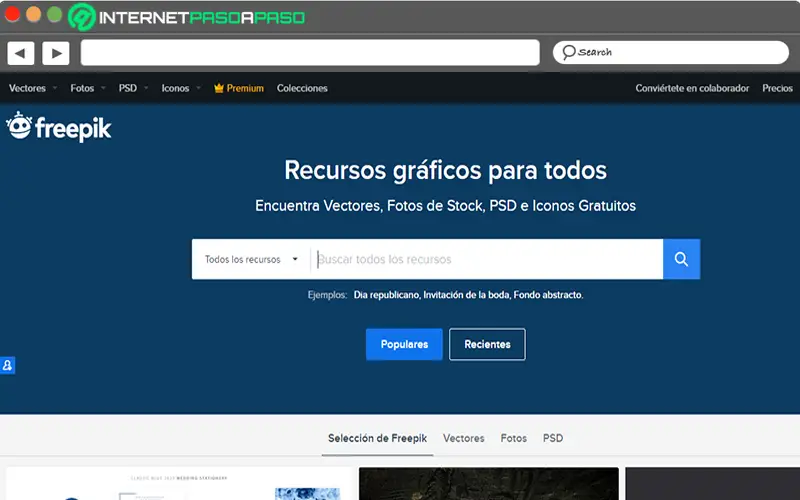The image size is (800, 500).
Task: Click the blue search magnifier button
Action: [681, 259]
